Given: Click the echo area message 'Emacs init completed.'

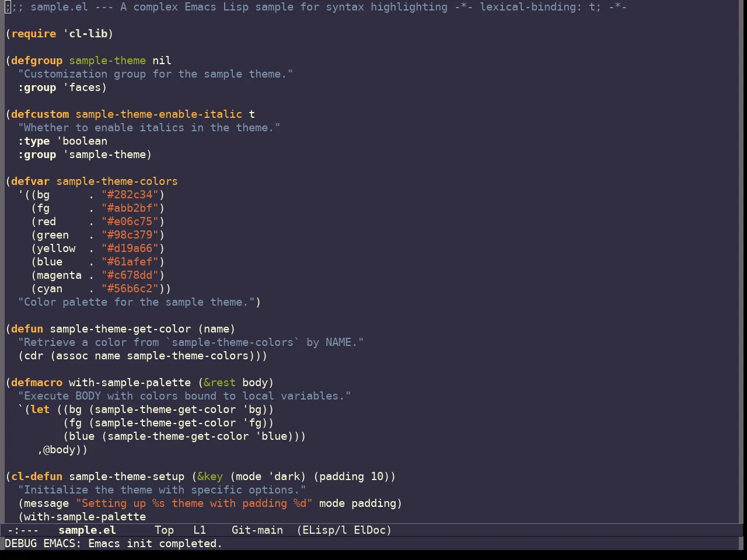Looking at the screenshot, I should click(x=155, y=544).
